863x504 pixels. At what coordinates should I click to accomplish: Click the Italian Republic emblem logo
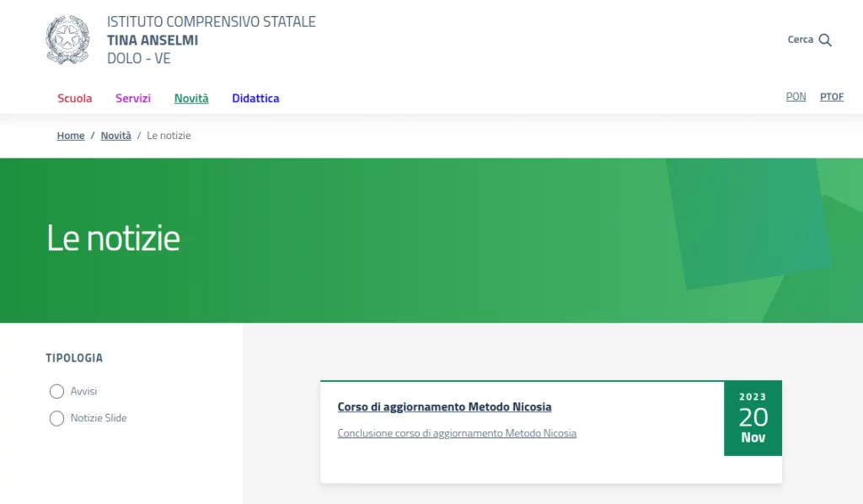tap(67, 40)
